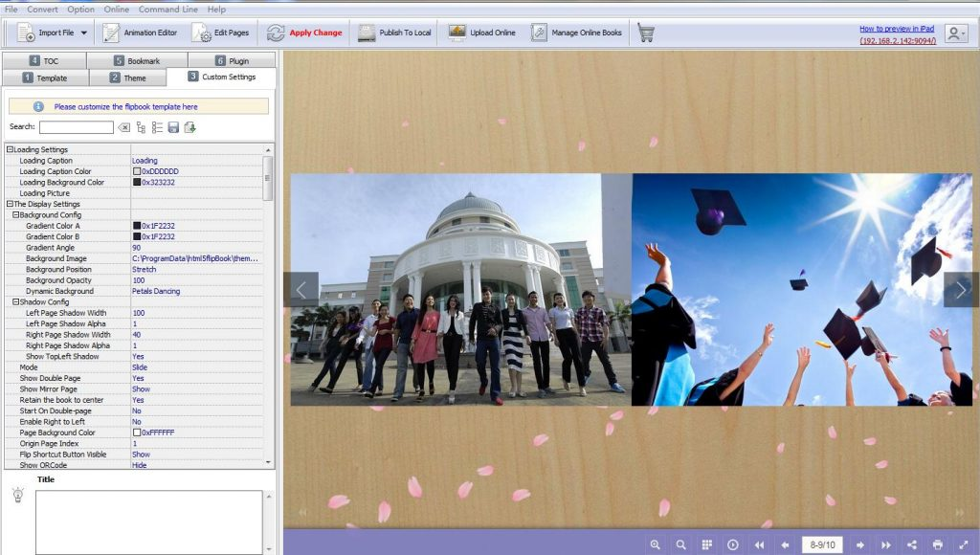
Task: Change Background Position value Stretch
Action: pyautogui.click(x=144, y=270)
